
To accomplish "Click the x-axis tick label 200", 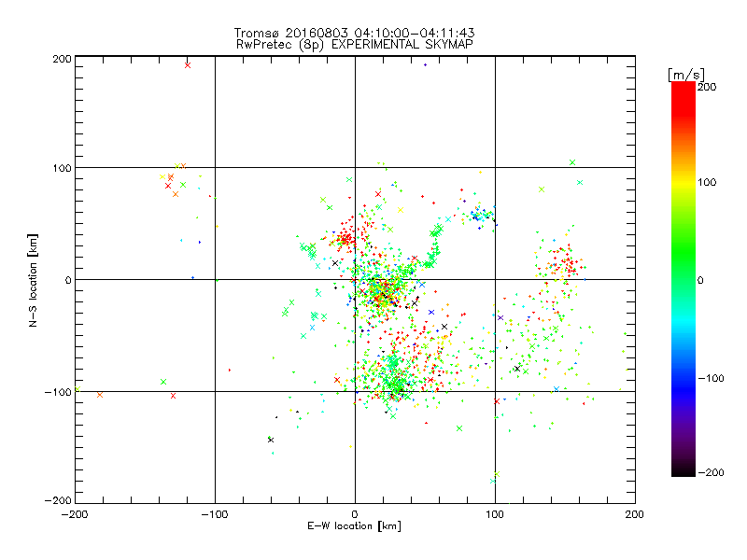I will point(635,515).
